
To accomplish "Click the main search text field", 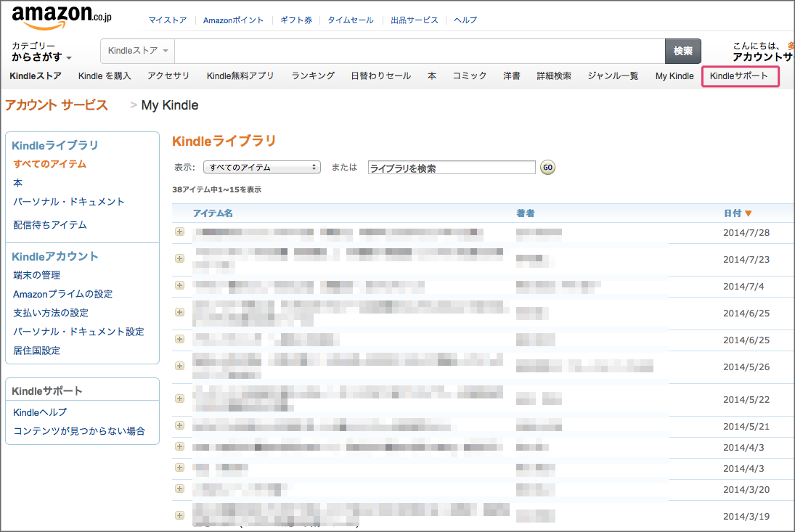I will click(x=420, y=51).
